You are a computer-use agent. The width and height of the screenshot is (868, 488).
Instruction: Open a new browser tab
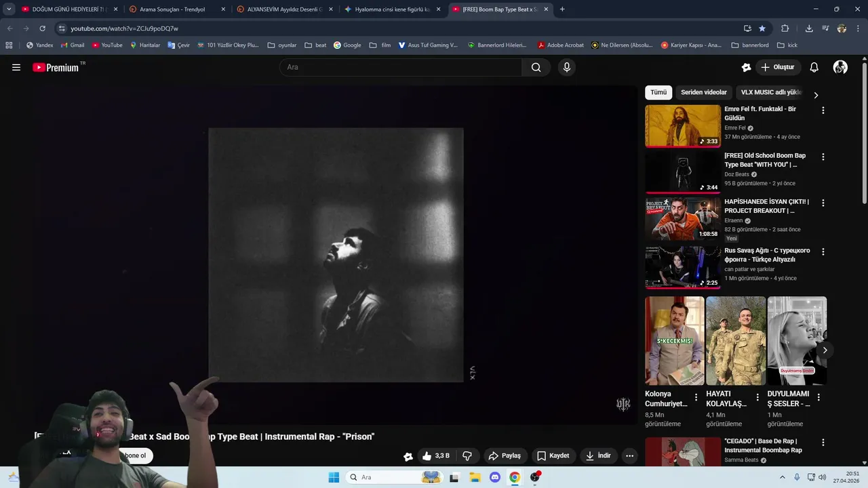coord(562,9)
